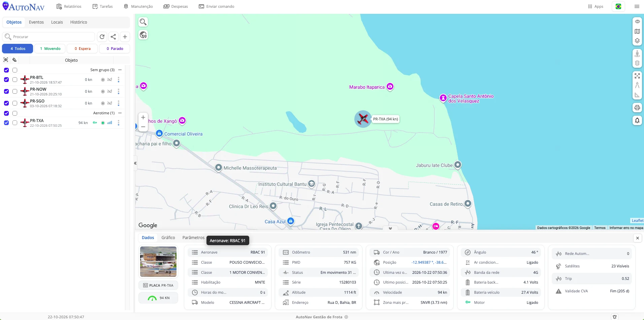Open the three-dot menu for PR-SGO

pyautogui.click(x=118, y=103)
